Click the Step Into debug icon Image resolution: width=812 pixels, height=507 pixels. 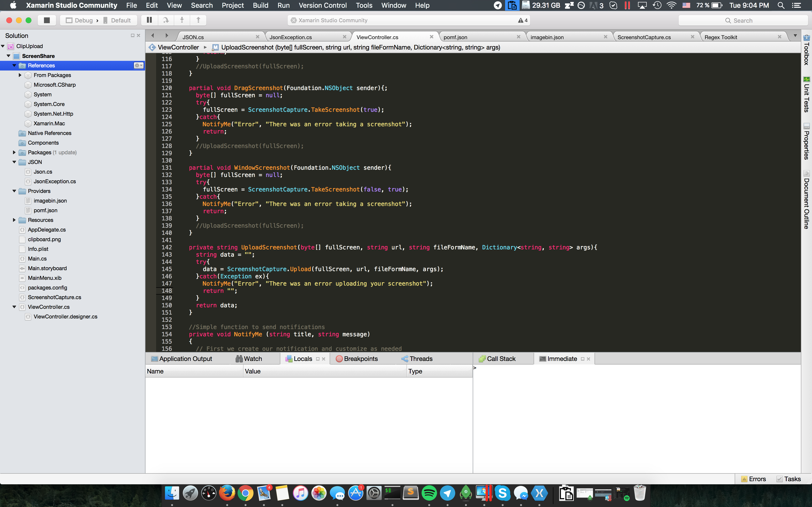coord(182,20)
